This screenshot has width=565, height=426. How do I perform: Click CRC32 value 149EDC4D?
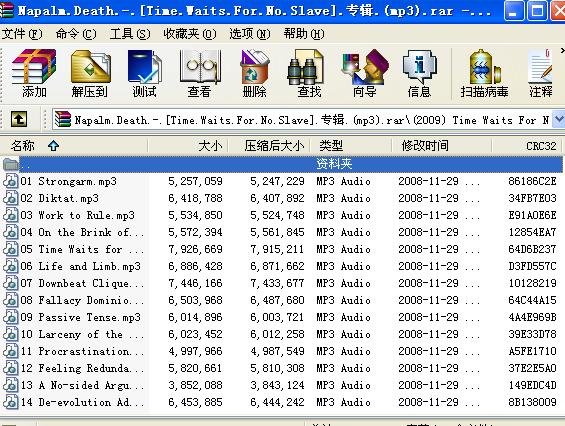[x=532, y=385]
